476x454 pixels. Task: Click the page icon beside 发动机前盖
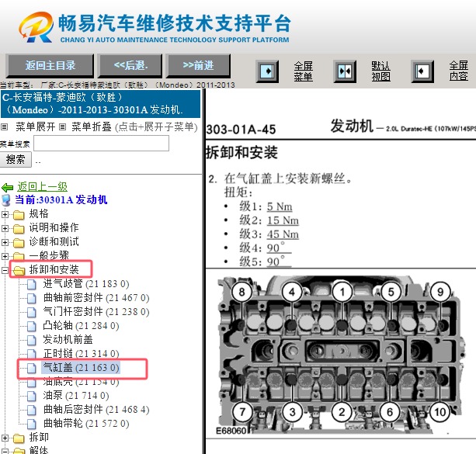tap(31, 341)
